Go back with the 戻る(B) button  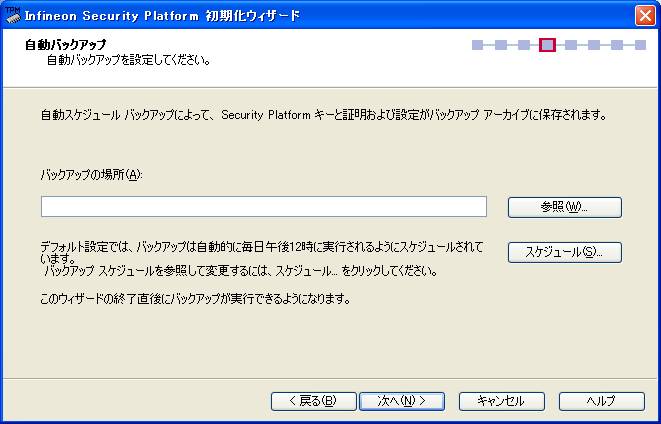pos(314,401)
